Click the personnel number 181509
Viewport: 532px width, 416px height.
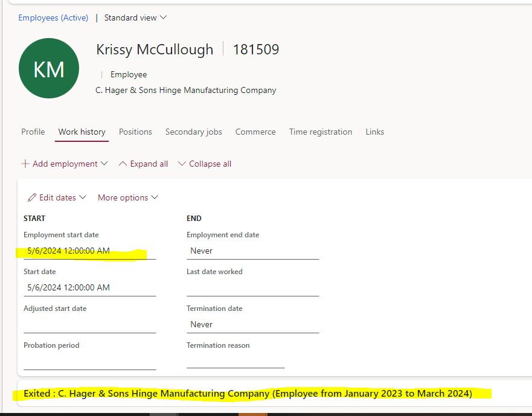256,50
